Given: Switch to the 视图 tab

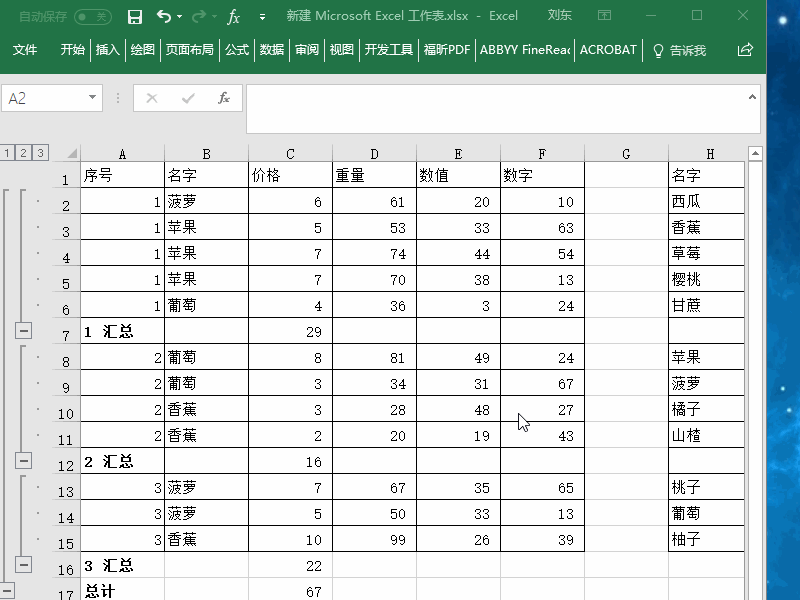Looking at the screenshot, I should (341, 49).
